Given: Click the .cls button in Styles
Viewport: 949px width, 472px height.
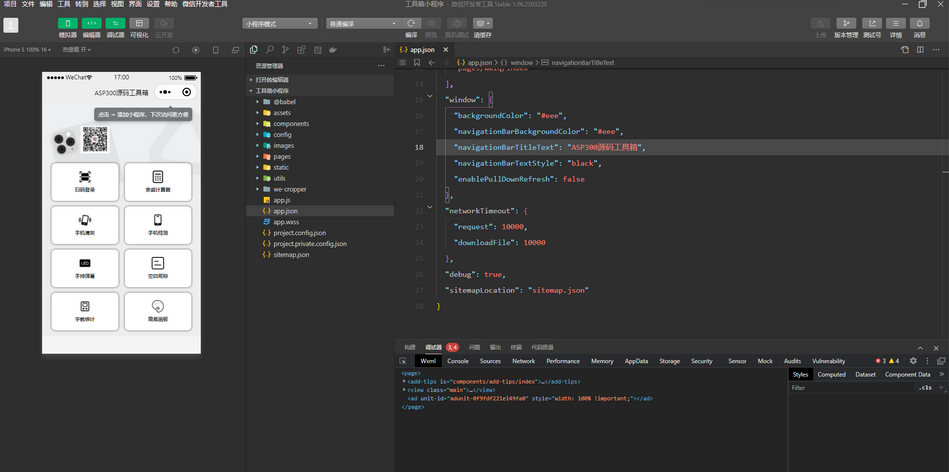Looking at the screenshot, I should [x=925, y=387].
